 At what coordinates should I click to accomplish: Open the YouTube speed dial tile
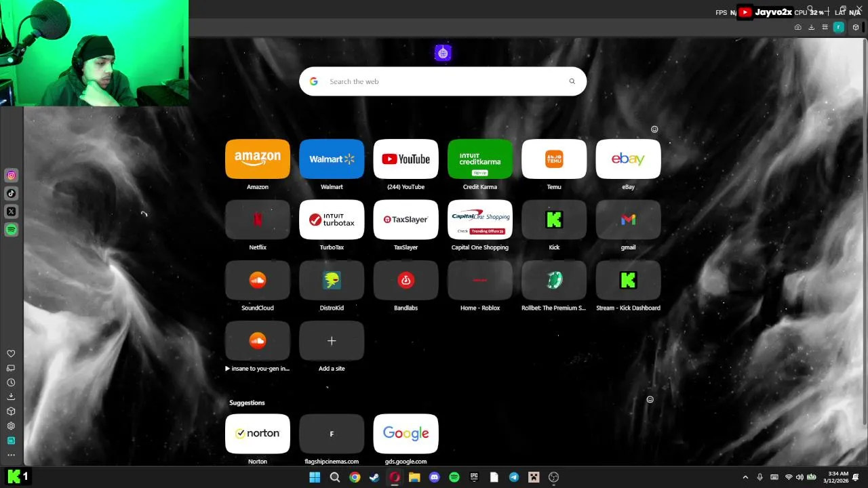(406, 159)
